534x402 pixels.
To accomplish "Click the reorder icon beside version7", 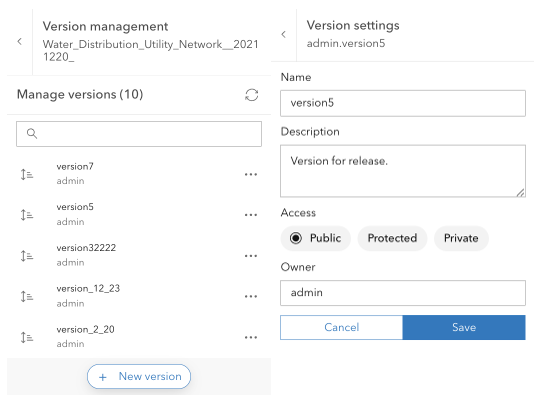I will [x=27, y=174].
